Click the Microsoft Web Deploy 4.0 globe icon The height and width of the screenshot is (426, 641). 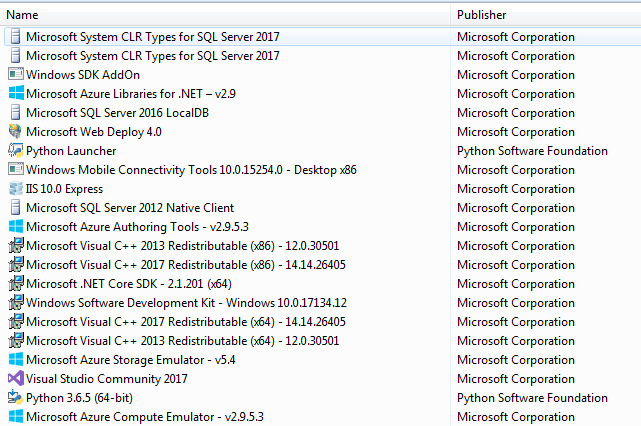(x=16, y=132)
